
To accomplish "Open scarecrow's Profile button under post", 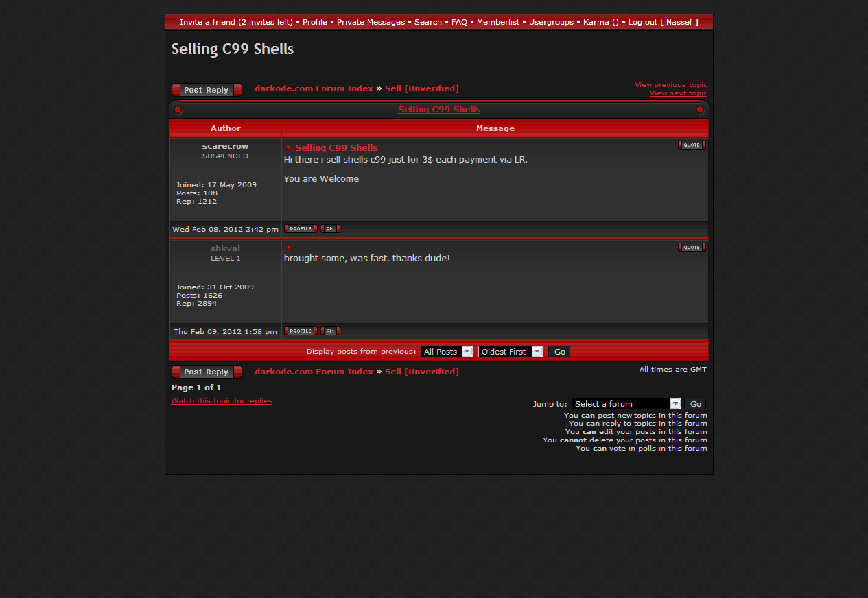I will click(301, 229).
